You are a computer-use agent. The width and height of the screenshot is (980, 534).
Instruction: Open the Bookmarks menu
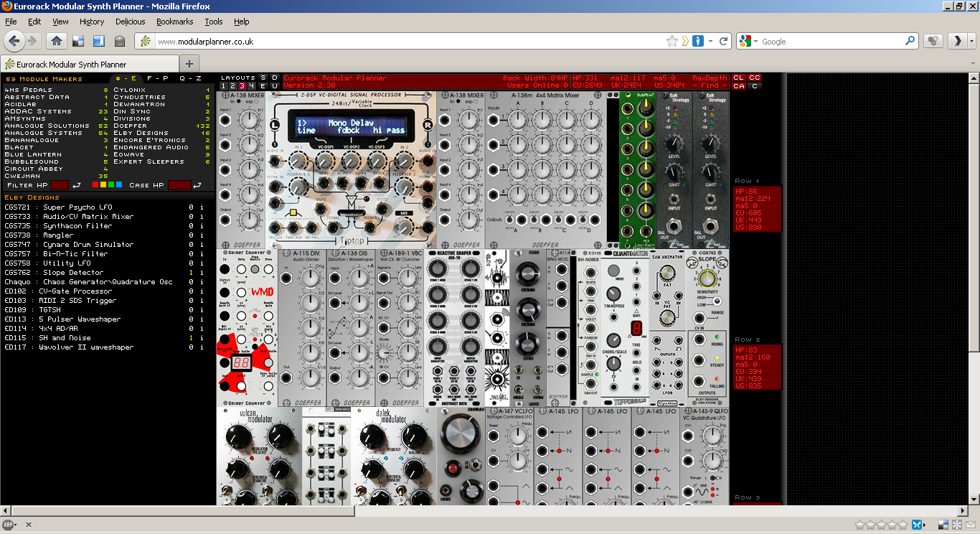(x=174, y=22)
